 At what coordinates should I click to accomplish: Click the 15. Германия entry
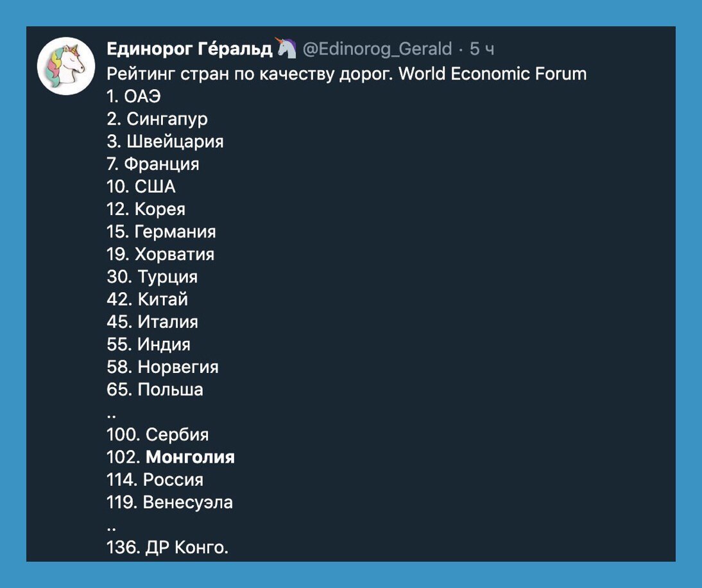(x=161, y=232)
